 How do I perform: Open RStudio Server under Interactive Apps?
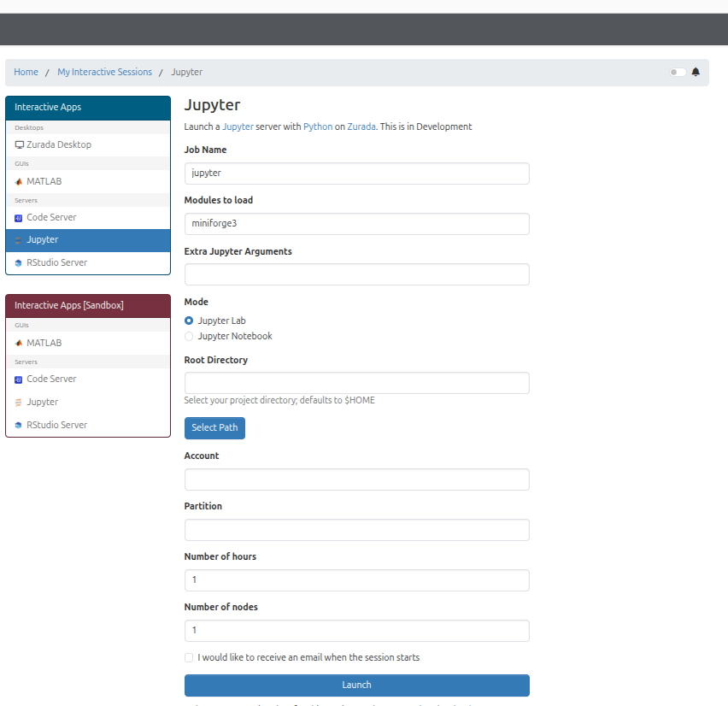click(x=88, y=263)
